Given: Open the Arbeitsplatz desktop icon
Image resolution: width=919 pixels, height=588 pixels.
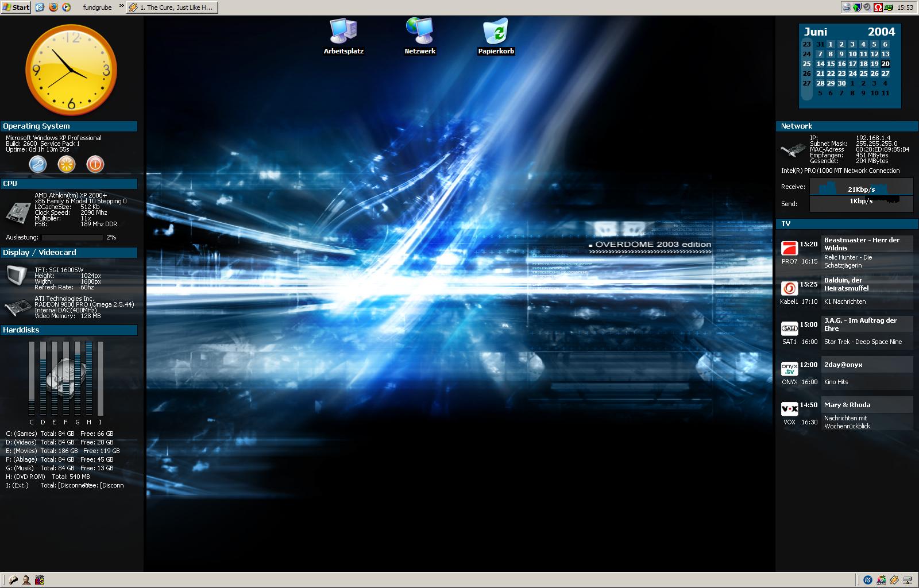Looking at the screenshot, I should click(343, 32).
